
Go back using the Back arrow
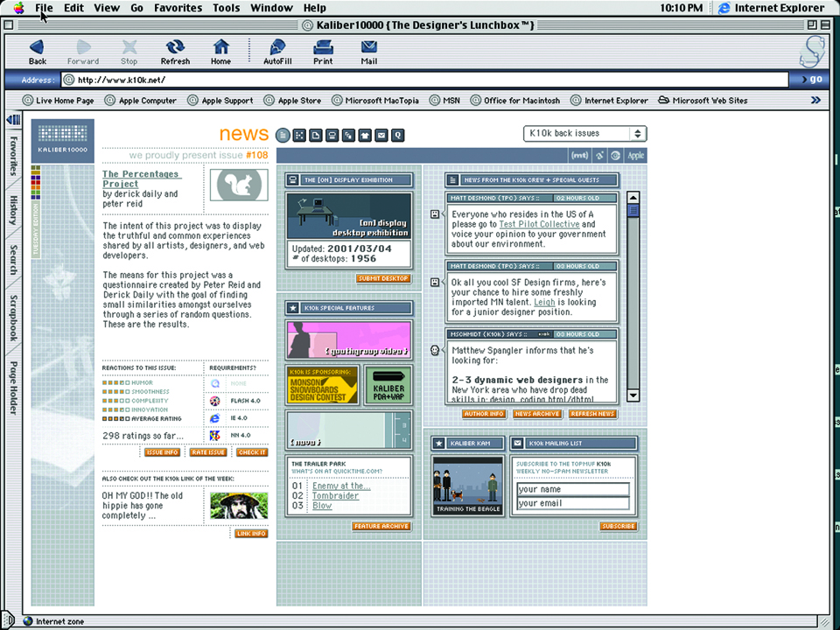37,52
